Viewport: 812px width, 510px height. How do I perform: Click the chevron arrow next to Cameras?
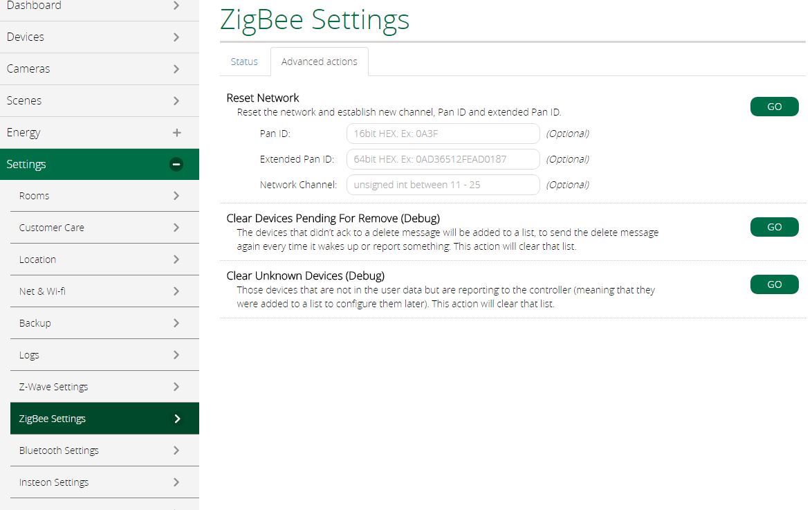[176, 69]
